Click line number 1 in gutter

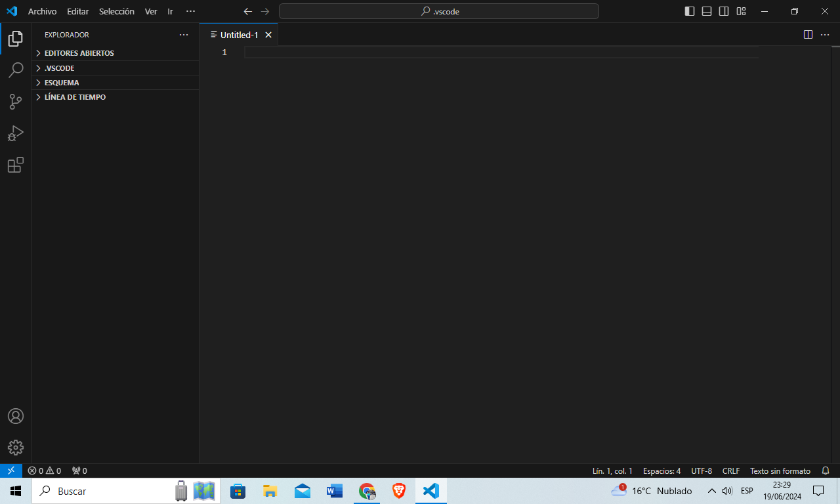click(224, 52)
